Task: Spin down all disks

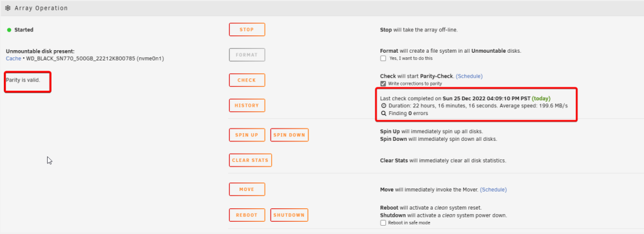Action: (x=289, y=135)
